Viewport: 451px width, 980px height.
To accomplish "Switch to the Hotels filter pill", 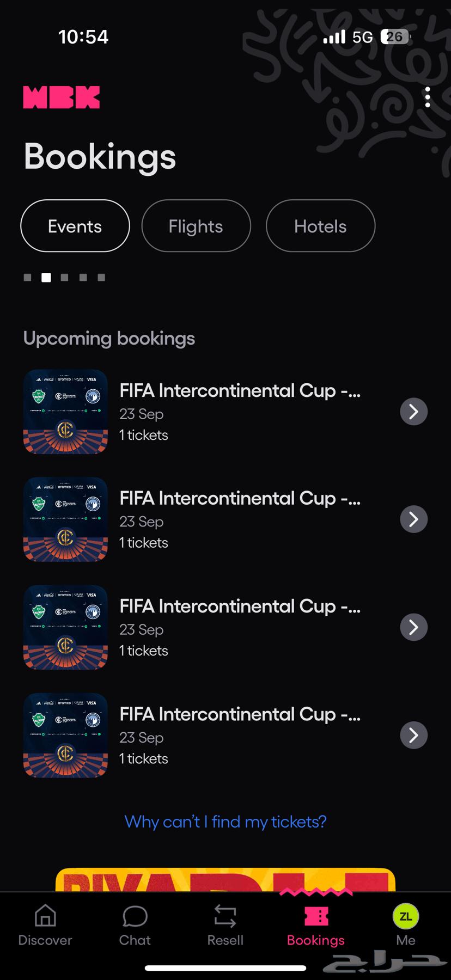I will (x=320, y=226).
